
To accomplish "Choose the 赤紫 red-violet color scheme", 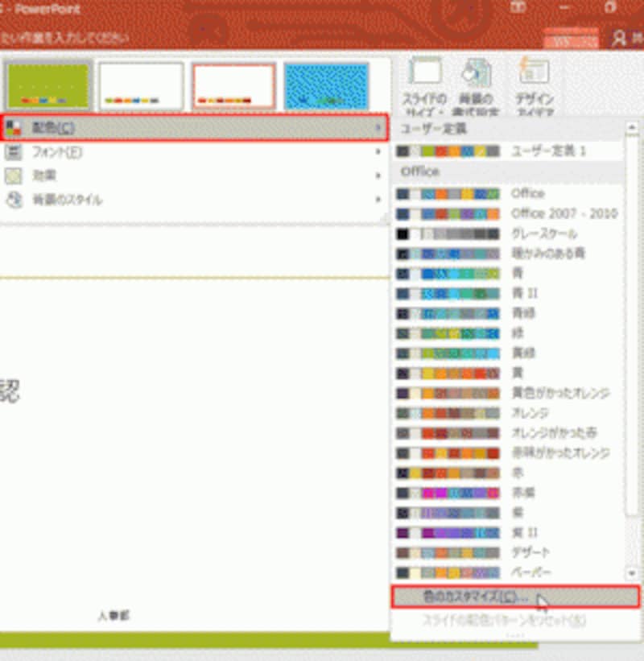I will pos(508,493).
